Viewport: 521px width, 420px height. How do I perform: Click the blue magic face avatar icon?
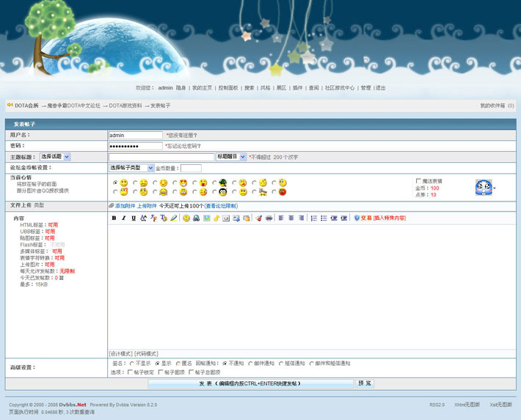coord(484,188)
